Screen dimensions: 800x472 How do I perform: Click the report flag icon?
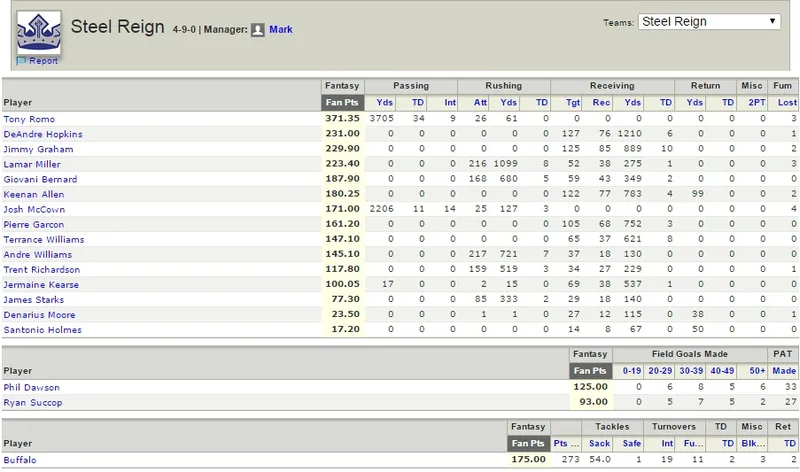click(21, 61)
